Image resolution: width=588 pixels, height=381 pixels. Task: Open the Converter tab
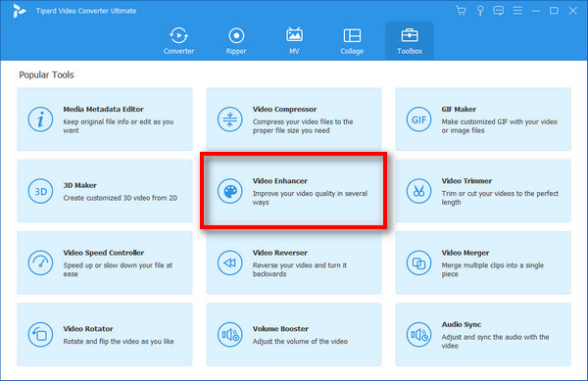click(178, 41)
